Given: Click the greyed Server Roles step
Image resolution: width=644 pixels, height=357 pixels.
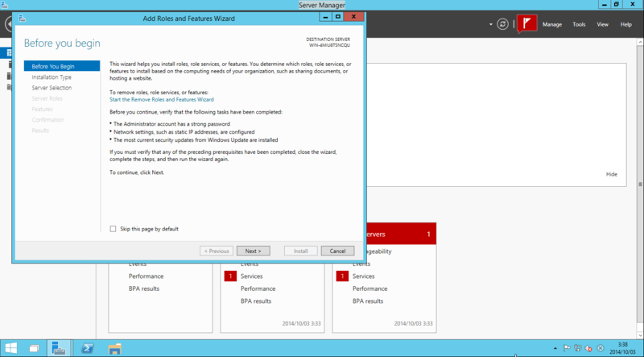Looking at the screenshot, I should point(47,98).
